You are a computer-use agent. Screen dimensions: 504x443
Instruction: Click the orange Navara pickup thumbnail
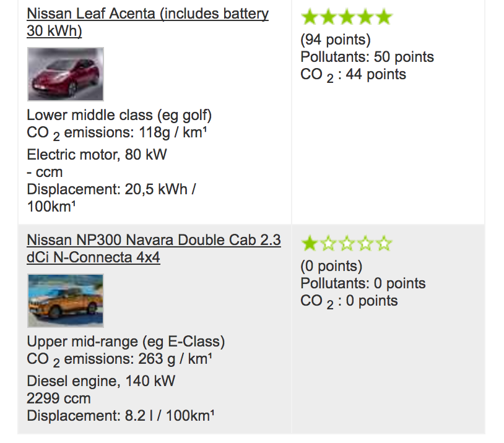pos(66,301)
